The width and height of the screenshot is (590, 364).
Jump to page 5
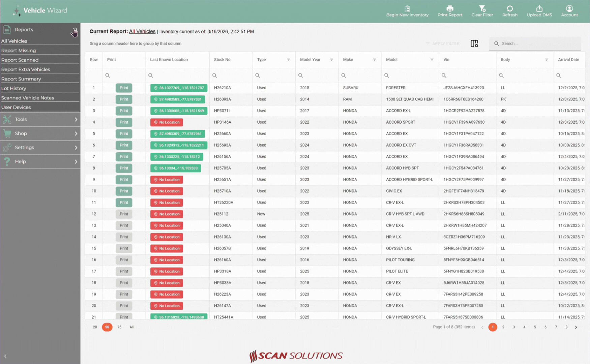535,327
